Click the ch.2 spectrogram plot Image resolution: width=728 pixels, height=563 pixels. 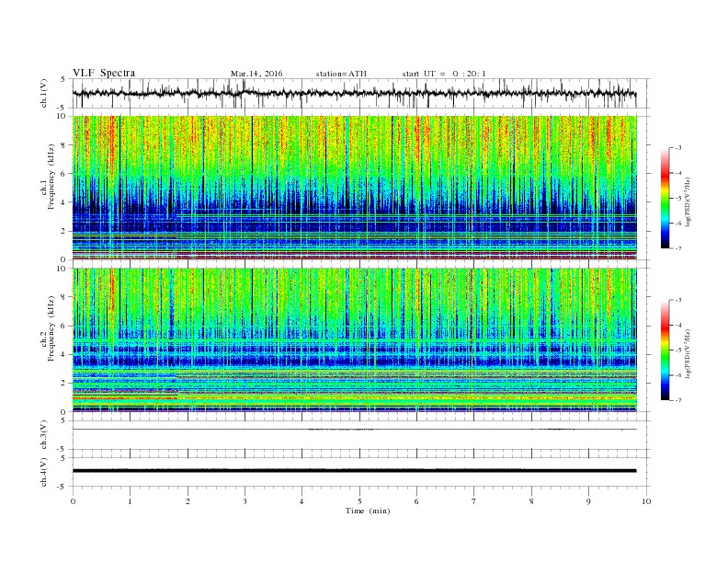tap(354, 340)
